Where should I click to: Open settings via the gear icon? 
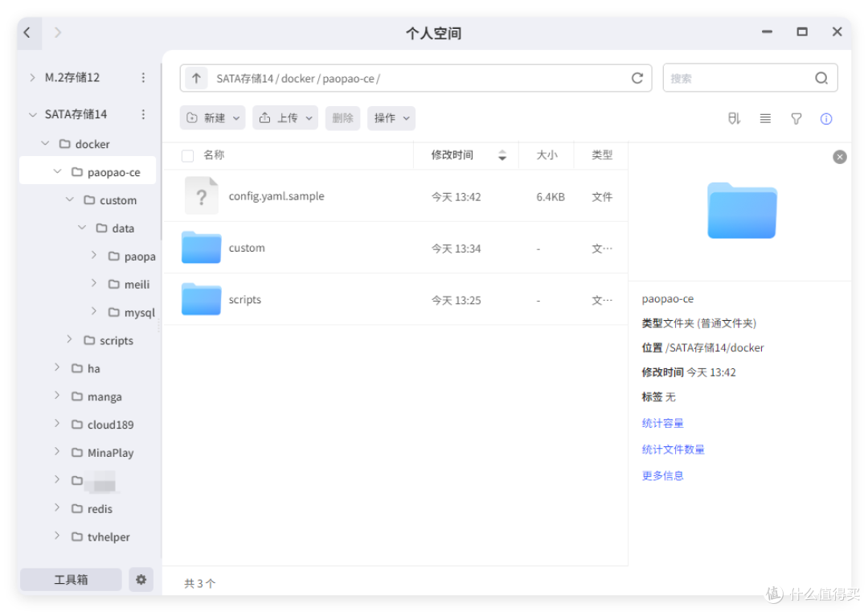click(141, 579)
